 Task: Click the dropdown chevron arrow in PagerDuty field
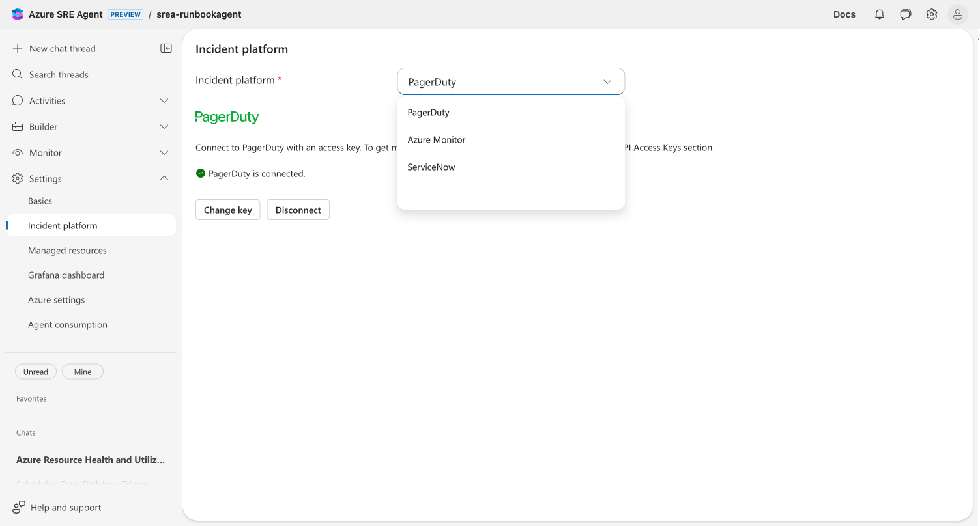click(x=607, y=82)
